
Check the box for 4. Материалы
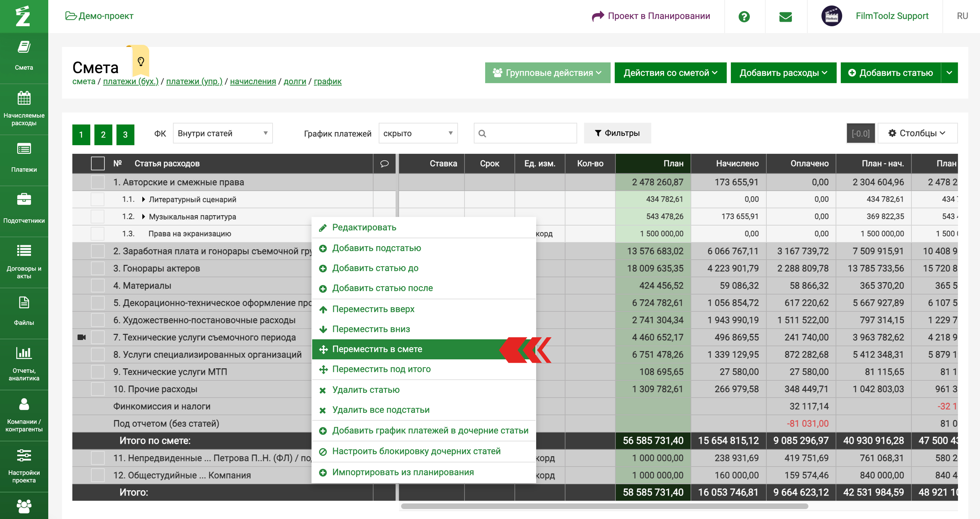98,286
